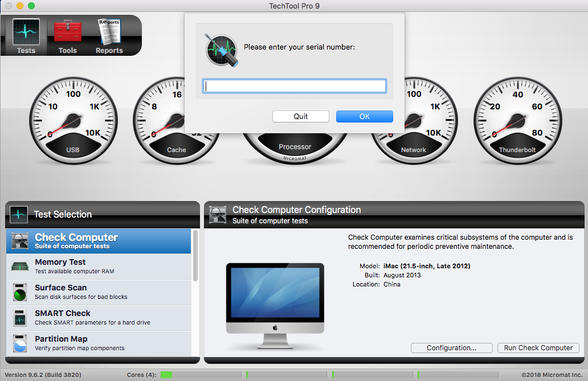The width and height of the screenshot is (588, 381).
Task: Click the Memory Test RAM icon
Action: [x=20, y=267]
